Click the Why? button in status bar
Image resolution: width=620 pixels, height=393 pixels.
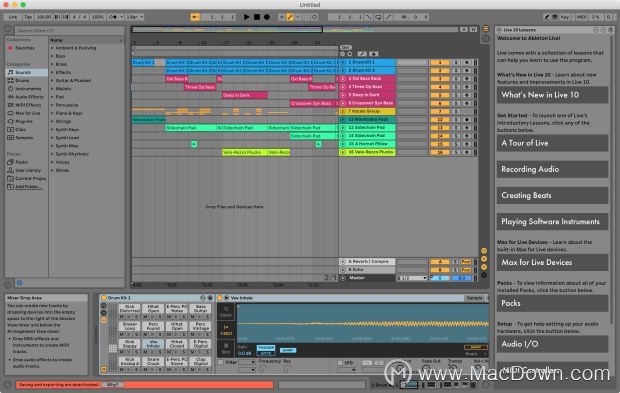pyautogui.click(x=113, y=384)
